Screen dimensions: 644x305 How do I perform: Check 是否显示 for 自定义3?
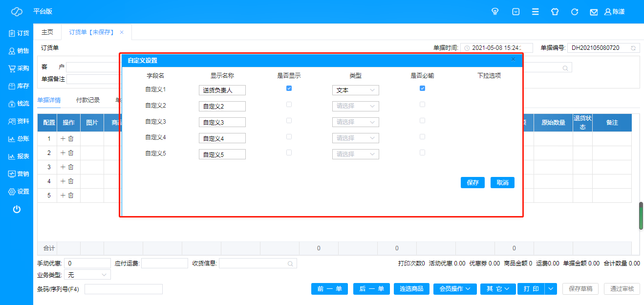(289, 121)
